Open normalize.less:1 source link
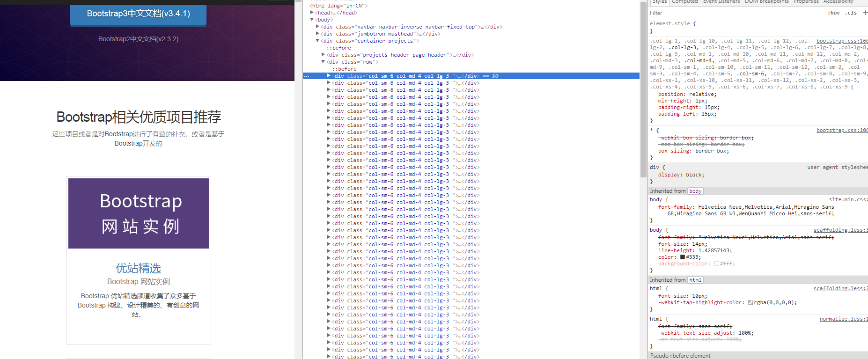 [844, 319]
